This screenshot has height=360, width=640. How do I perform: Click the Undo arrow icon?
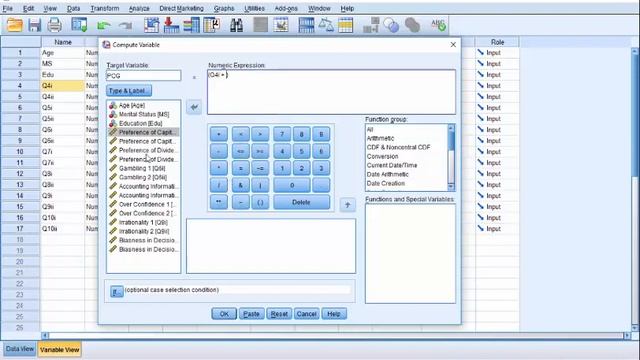(104, 26)
